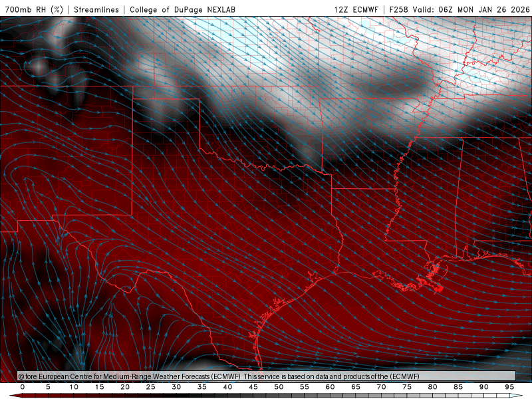Click the "35" value on color scale
Image resolution: width=532 pixels, height=399 pixels.
tap(202, 387)
